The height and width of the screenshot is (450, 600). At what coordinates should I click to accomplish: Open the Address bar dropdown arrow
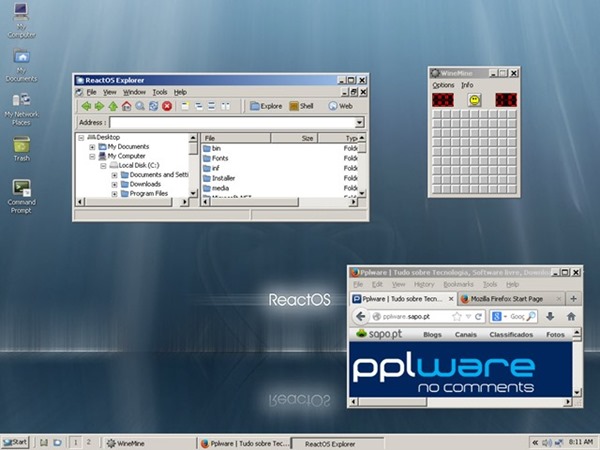click(359, 122)
